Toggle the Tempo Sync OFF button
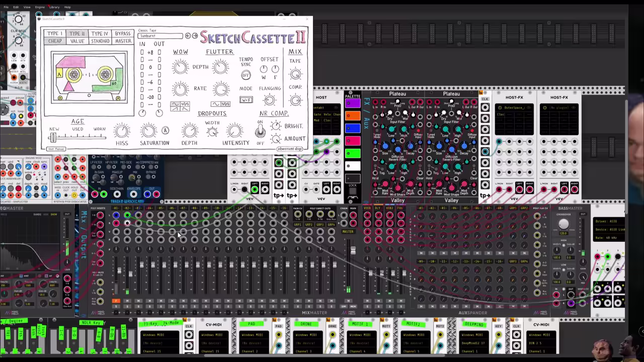Image resolution: width=644 pixels, height=362 pixels. pos(246,75)
